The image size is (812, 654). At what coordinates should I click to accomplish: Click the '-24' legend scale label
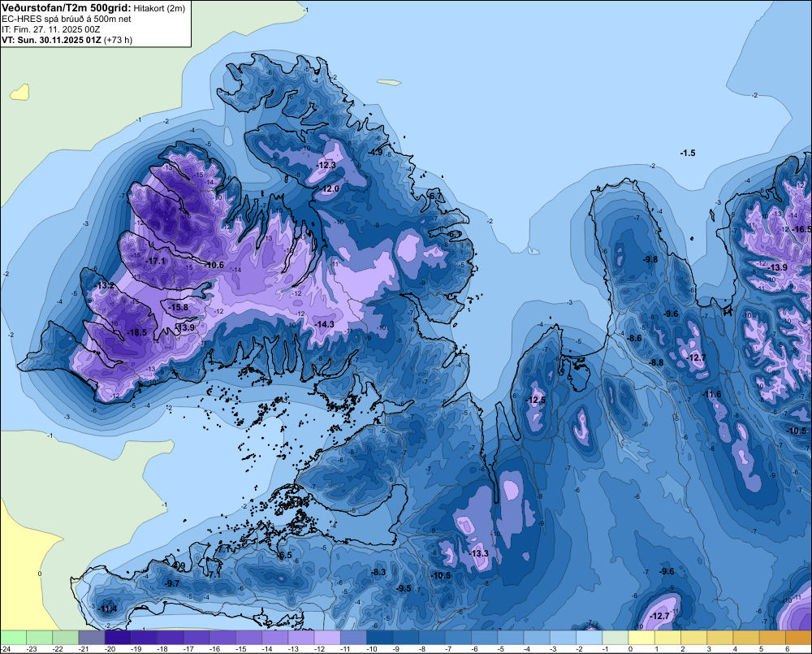(x=6, y=649)
